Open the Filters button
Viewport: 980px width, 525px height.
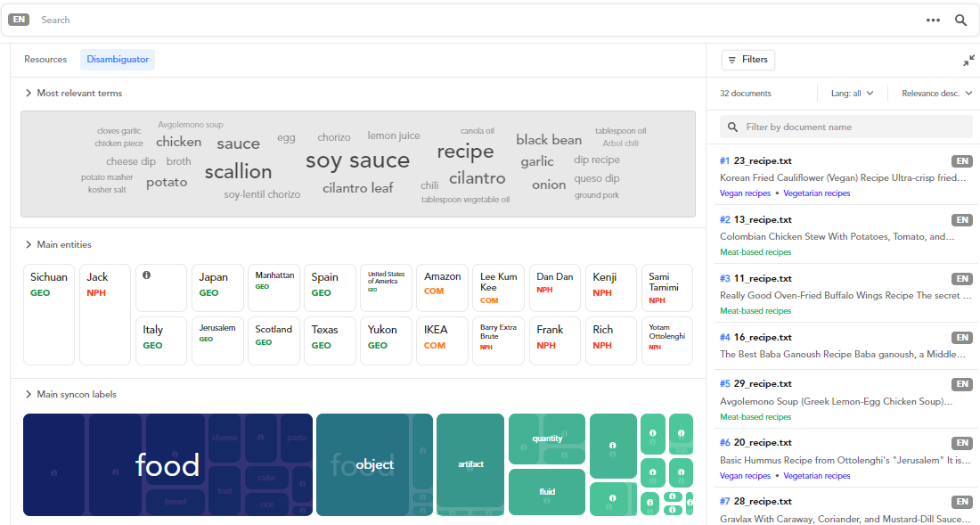point(747,60)
